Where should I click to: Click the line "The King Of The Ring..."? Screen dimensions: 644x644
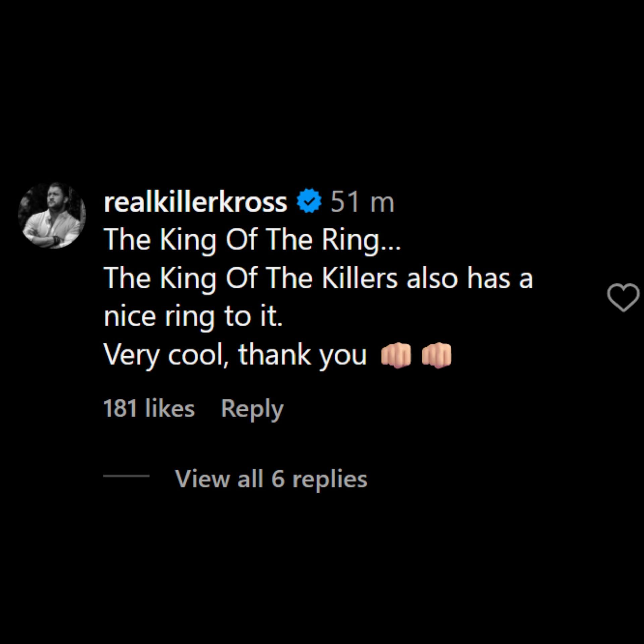252,240
